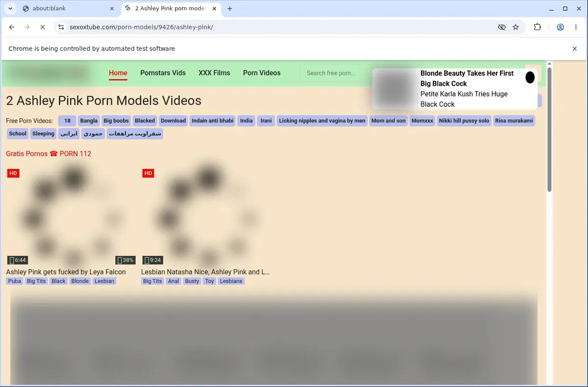Click the 9:24 duration label

click(x=153, y=260)
